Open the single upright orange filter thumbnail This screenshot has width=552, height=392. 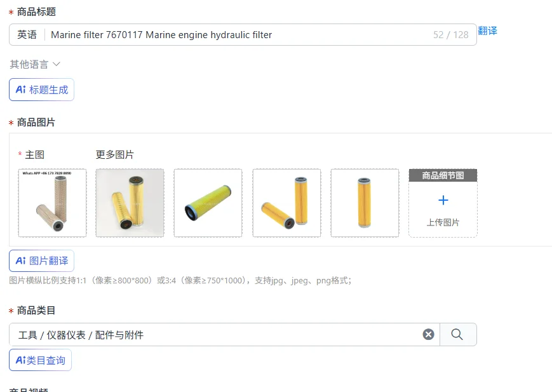[x=365, y=203]
